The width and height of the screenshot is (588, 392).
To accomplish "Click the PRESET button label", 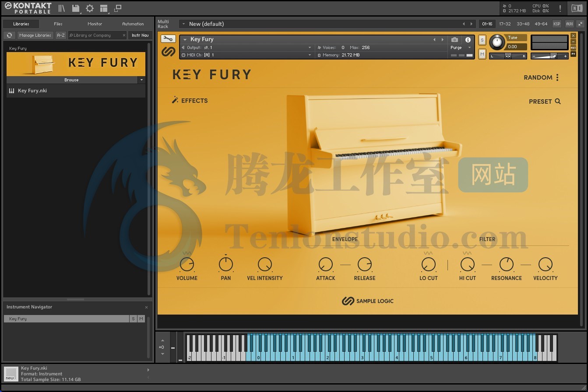I will [x=540, y=101].
